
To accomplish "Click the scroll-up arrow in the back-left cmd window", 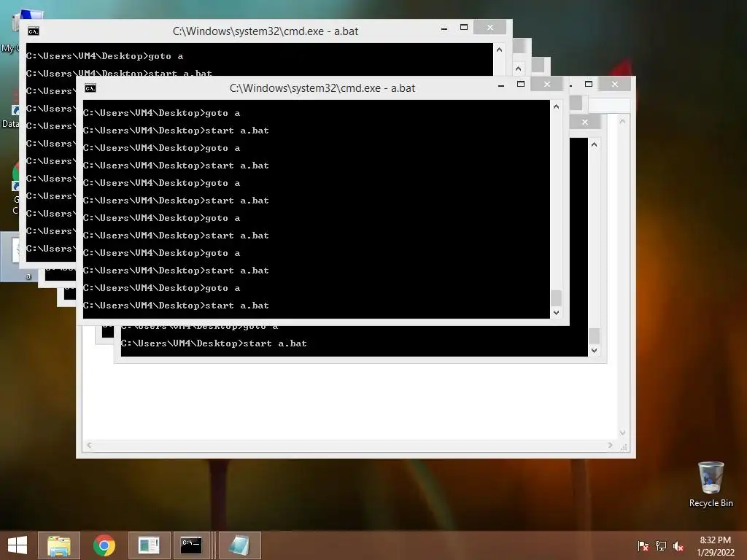I will (x=499, y=50).
